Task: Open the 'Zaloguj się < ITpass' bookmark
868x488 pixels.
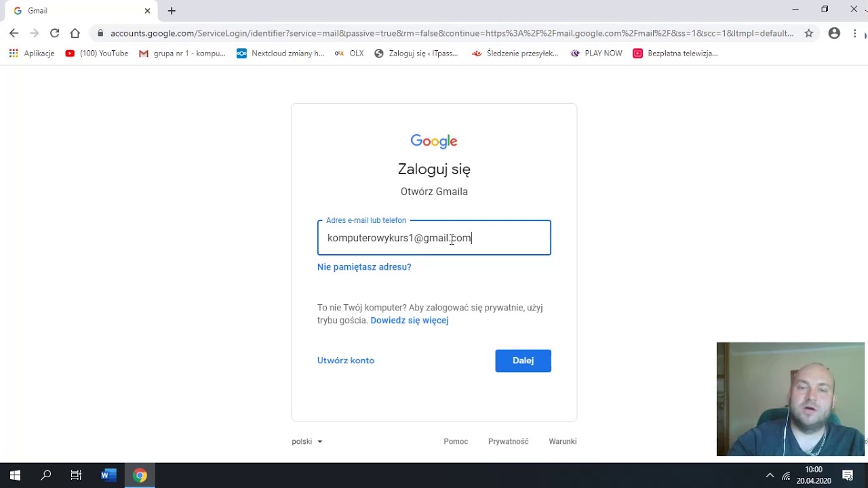Action: (416, 54)
